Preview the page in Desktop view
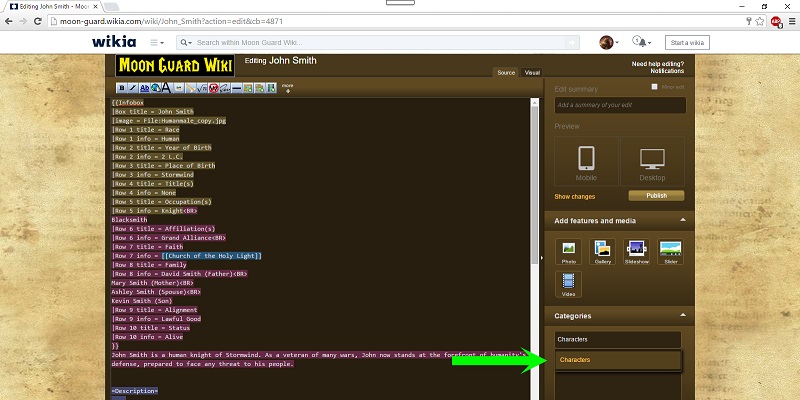 [x=652, y=162]
